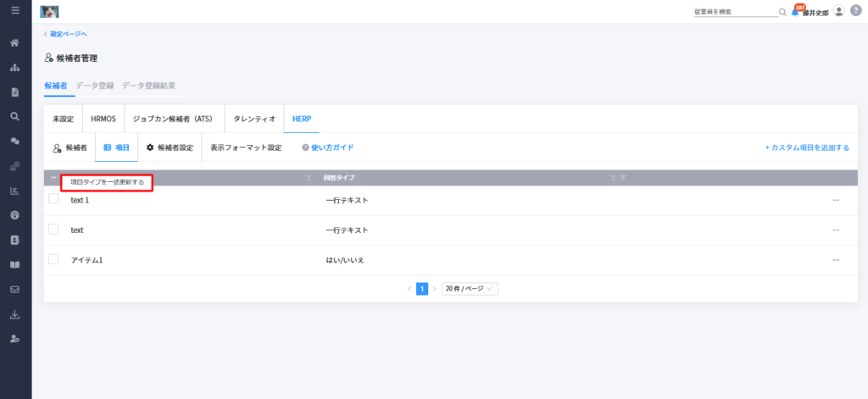868x399 pixels.
Task: Open the organization chart sidebar icon
Action: point(15,68)
